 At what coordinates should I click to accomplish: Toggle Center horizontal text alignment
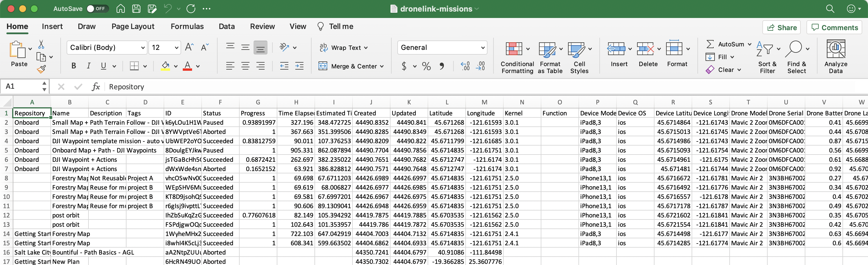(245, 66)
